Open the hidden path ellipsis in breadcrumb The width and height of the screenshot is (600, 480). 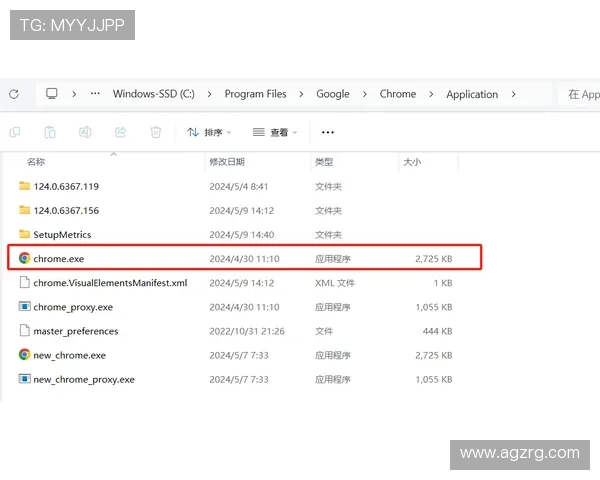[95, 93]
